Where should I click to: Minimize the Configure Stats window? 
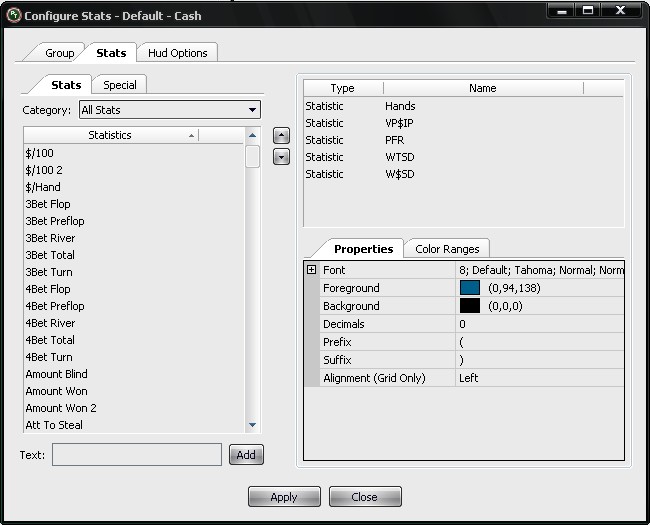click(x=562, y=10)
